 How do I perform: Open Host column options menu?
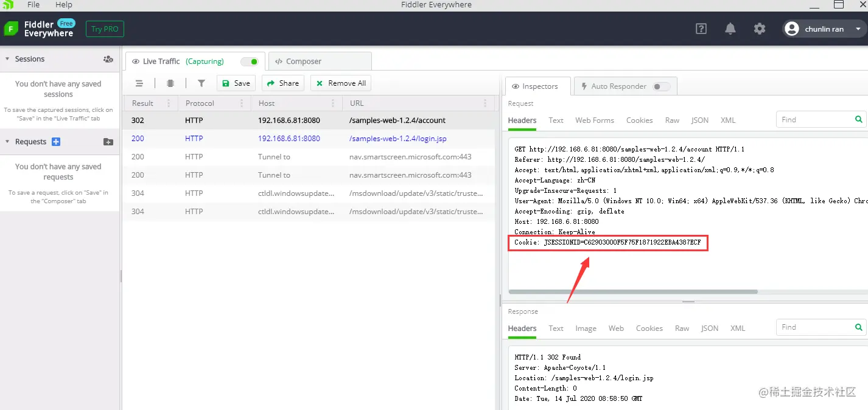pos(333,103)
